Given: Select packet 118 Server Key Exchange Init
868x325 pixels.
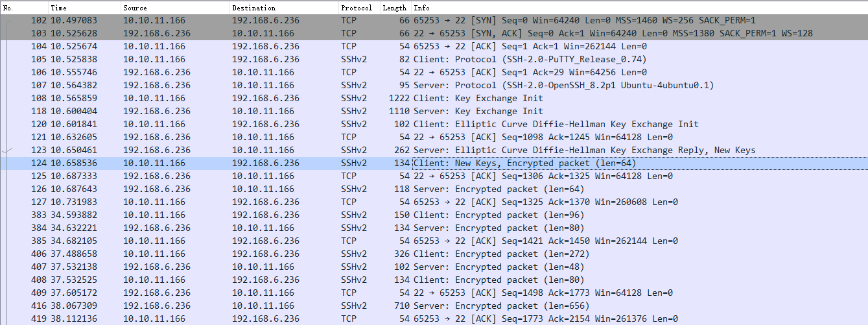Looking at the screenshot, I should (x=434, y=111).
